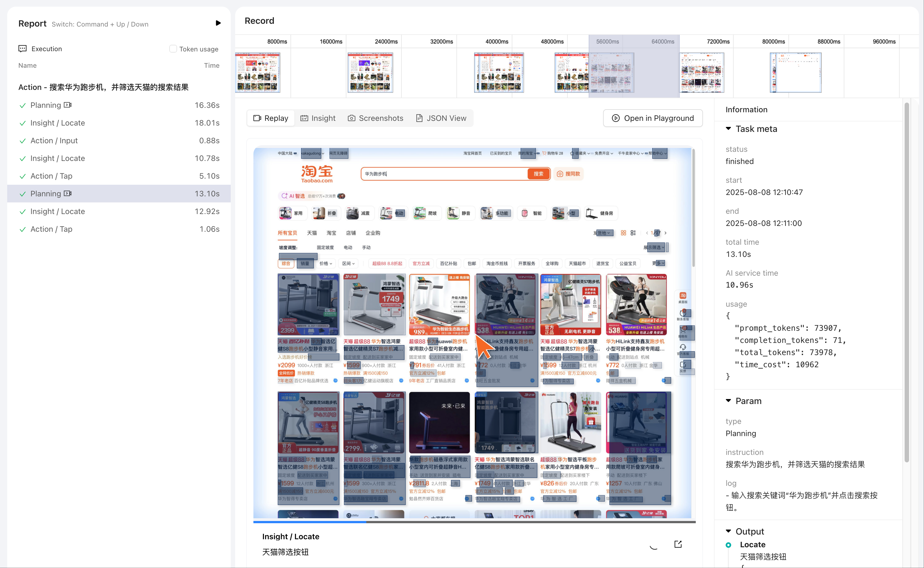Viewport: 924px width, 568px height.
Task: Select the 折叠 category icon
Action: [x=319, y=213]
